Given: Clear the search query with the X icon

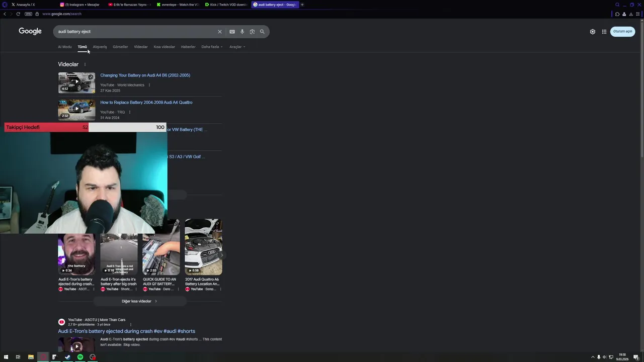Looking at the screenshot, I should (x=219, y=32).
